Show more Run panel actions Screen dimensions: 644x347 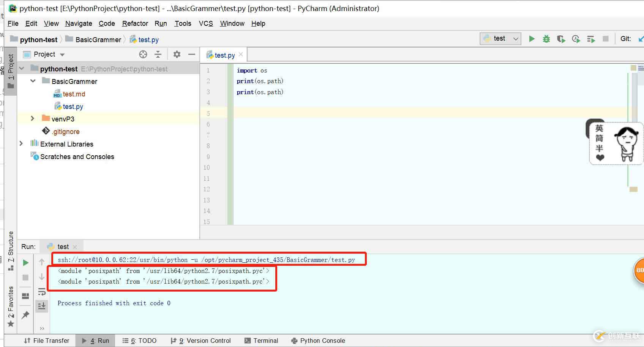click(42, 328)
